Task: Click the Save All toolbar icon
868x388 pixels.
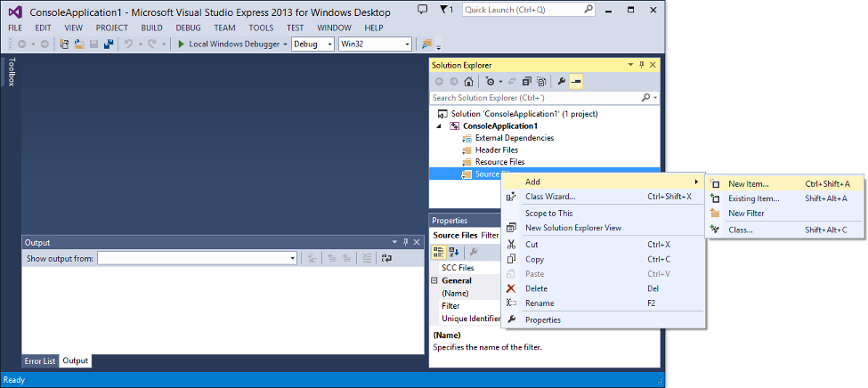Action: coord(108,44)
